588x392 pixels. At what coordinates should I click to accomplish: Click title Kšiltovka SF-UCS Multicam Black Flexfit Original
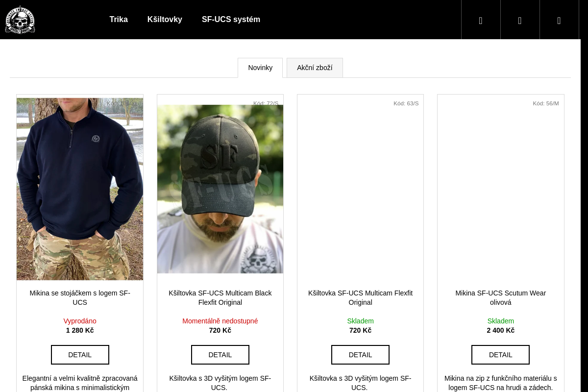[220, 298]
